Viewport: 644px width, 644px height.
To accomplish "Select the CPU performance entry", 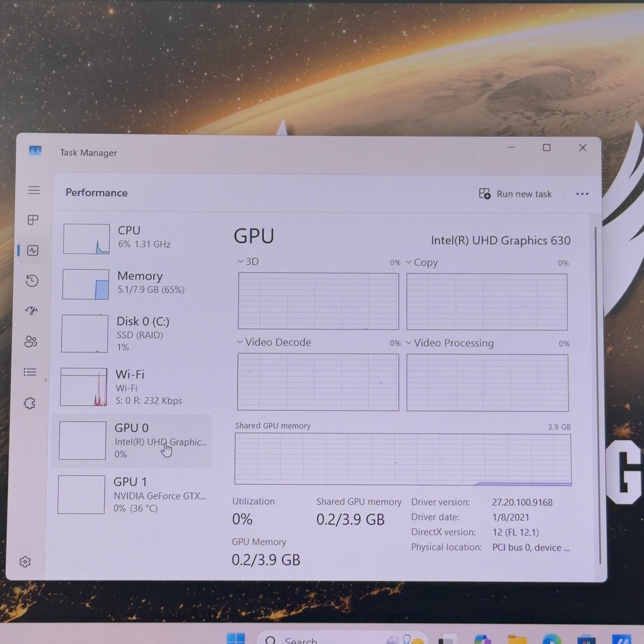I will [x=133, y=239].
